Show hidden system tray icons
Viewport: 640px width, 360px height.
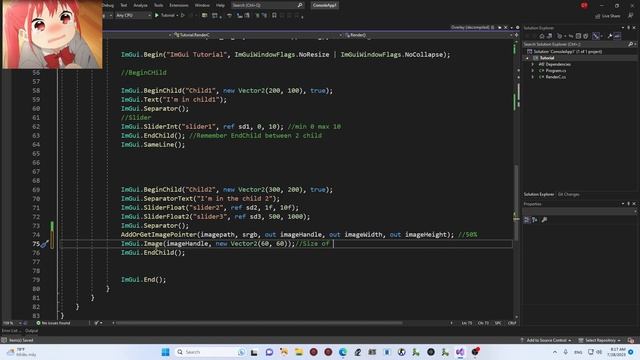click(x=555, y=352)
